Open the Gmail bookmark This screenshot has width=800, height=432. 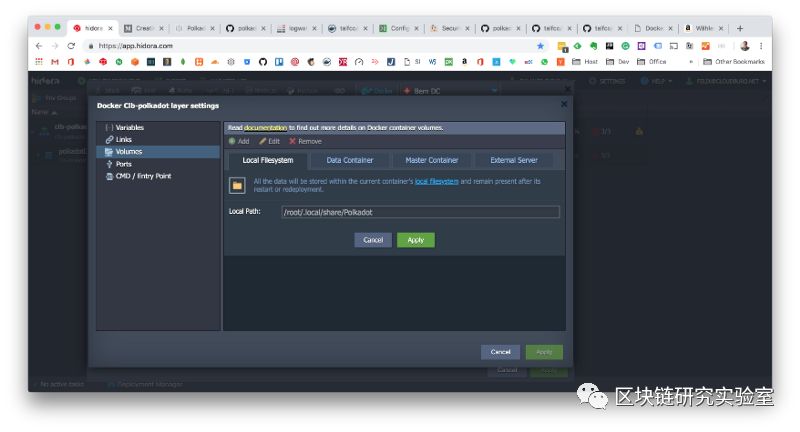55,62
